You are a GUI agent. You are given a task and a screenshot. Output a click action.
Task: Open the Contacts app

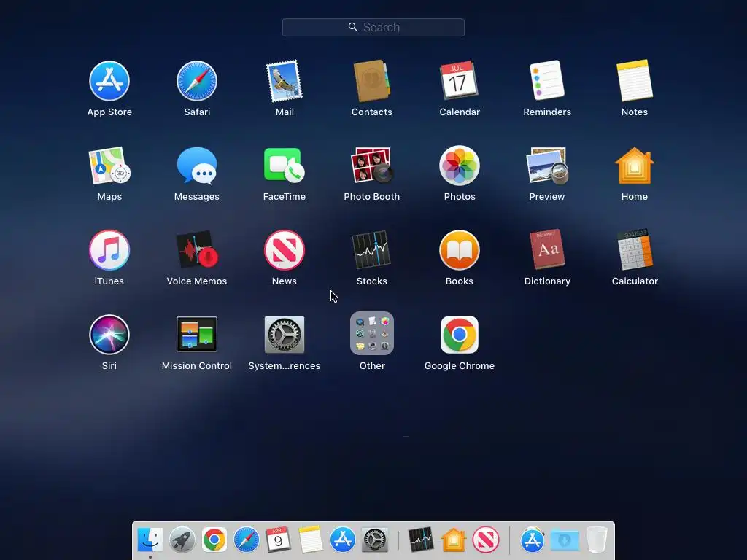tap(371, 81)
